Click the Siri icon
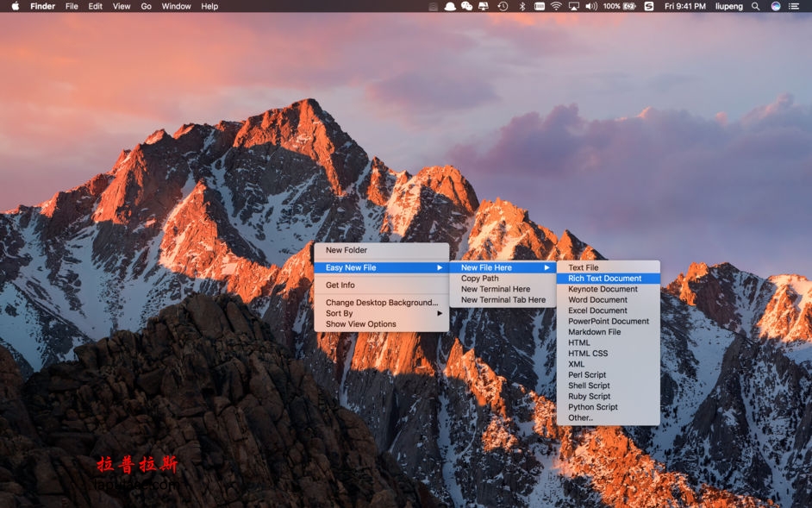Viewport: 812px width, 508px height. point(776,6)
